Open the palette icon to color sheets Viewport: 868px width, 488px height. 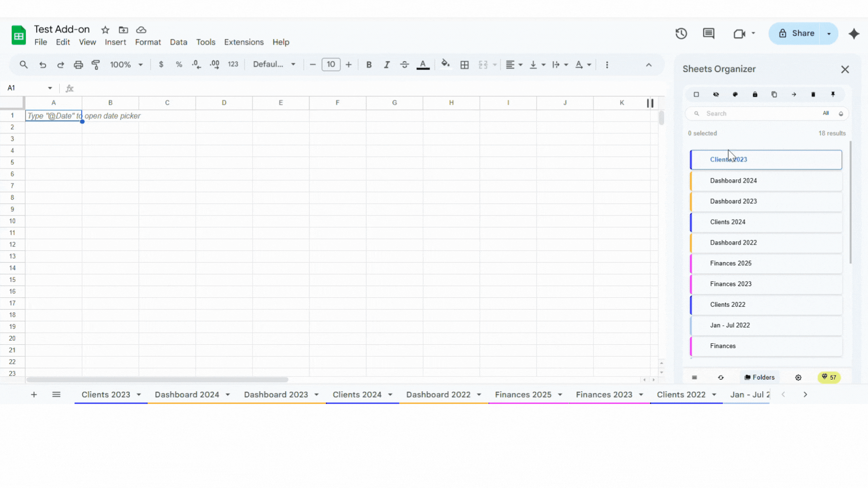coord(736,94)
